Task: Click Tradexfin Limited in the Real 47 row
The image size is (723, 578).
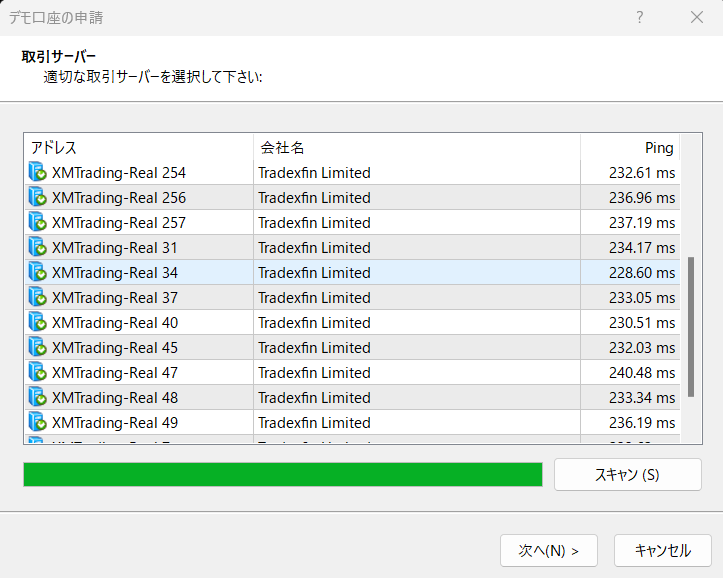Action: (314, 372)
